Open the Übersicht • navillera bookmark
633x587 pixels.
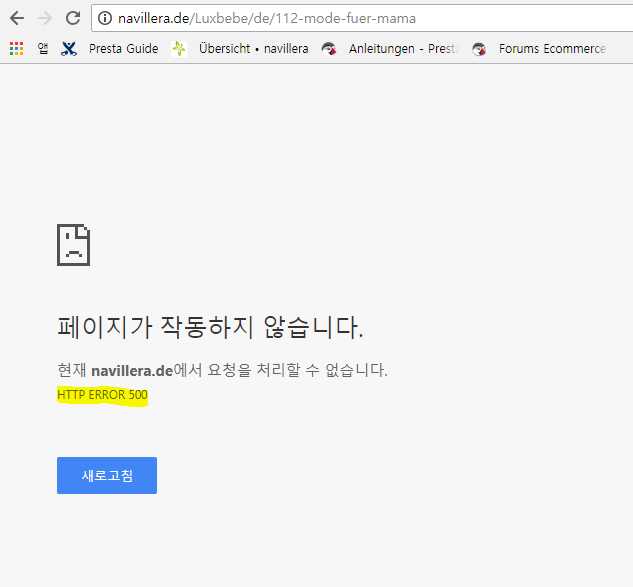tap(254, 49)
